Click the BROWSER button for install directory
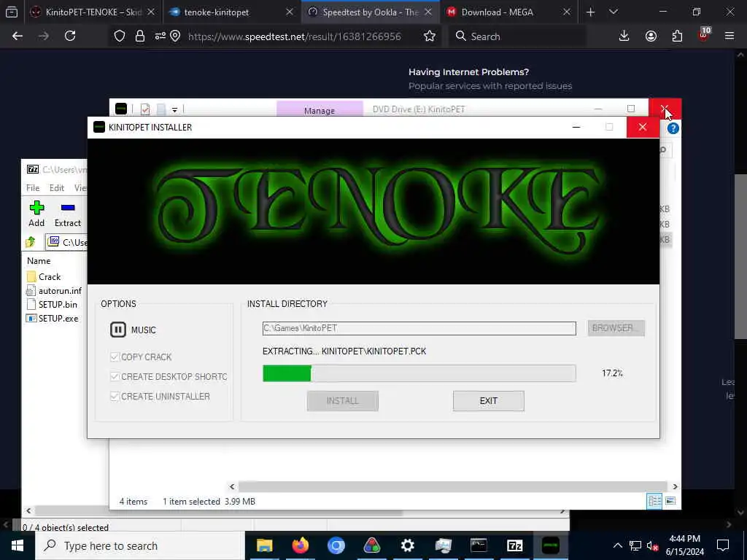The image size is (747, 560). click(x=616, y=328)
